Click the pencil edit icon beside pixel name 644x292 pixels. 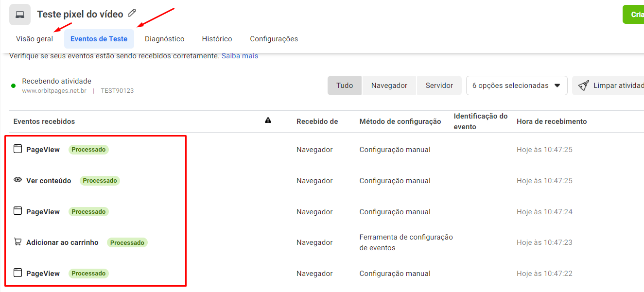[132, 13]
